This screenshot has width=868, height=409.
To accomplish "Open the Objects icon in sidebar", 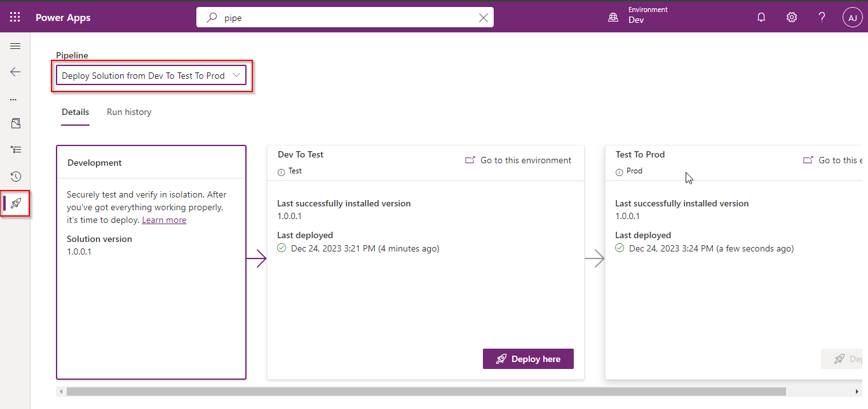I will (16, 123).
